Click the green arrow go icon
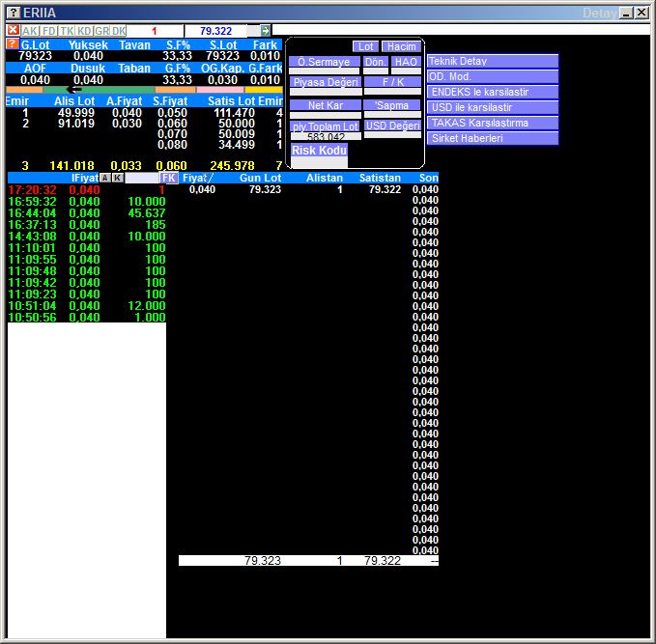656x644 pixels. pos(266,30)
